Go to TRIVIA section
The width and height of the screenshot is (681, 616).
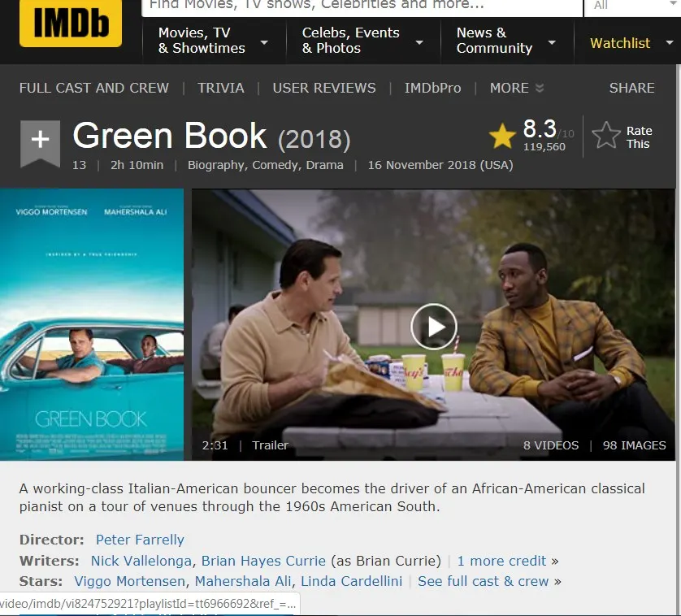tap(220, 88)
